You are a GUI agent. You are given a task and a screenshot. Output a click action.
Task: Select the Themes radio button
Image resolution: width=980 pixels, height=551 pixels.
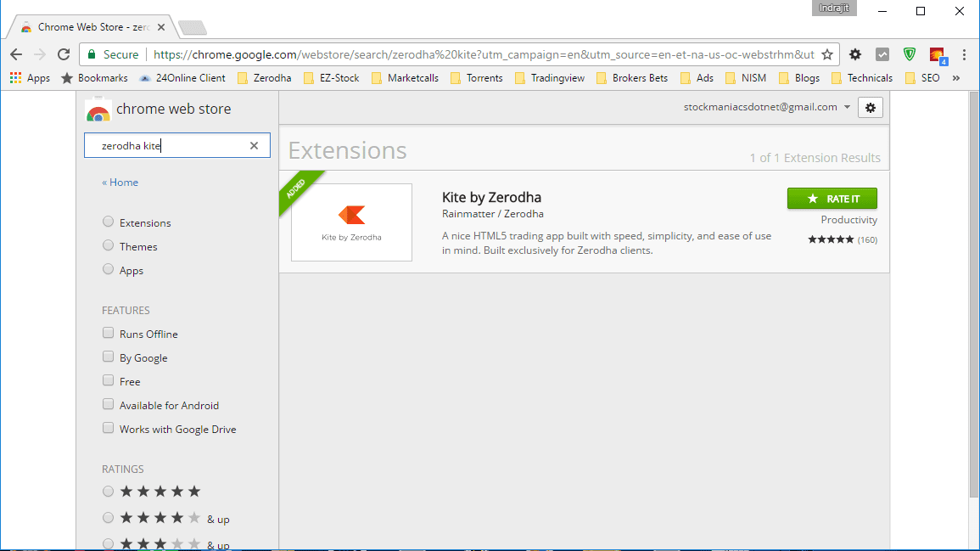[108, 245]
